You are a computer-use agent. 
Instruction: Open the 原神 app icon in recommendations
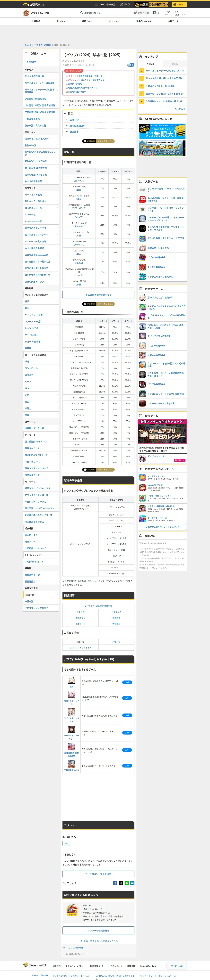point(71,681)
